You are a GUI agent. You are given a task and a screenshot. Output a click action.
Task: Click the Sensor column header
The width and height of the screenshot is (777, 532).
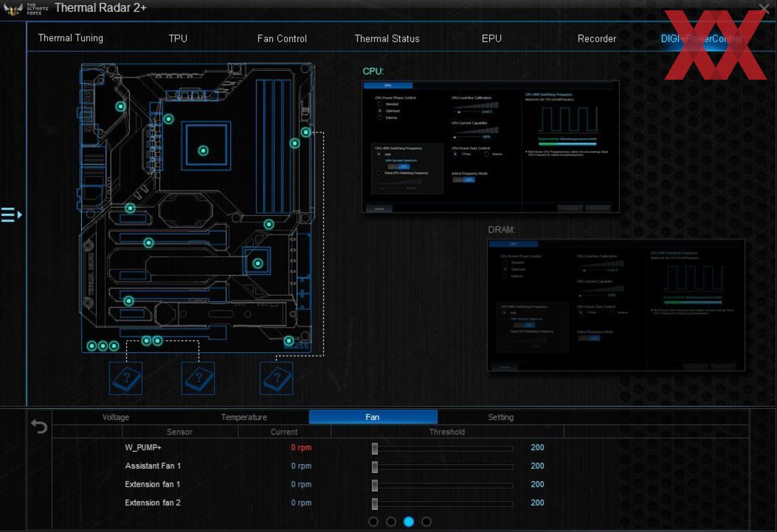point(179,432)
